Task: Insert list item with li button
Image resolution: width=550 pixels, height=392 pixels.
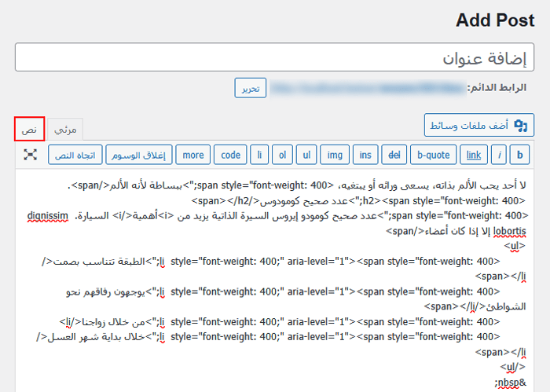Action: [x=259, y=155]
